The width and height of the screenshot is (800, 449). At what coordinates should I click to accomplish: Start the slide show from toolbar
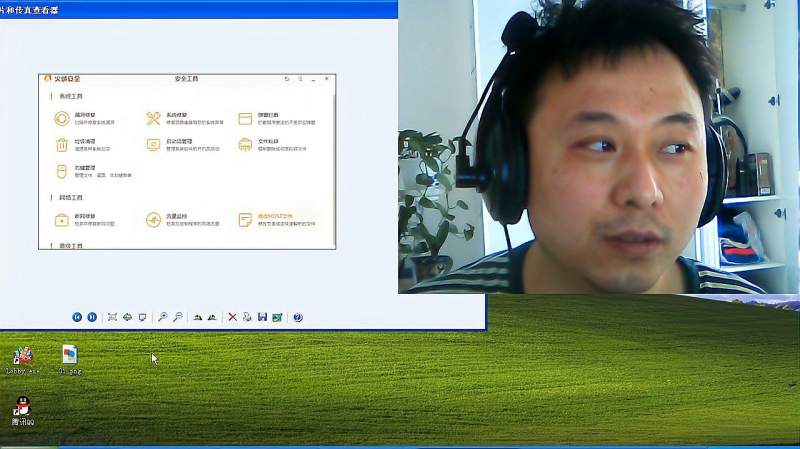(x=142, y=317)
